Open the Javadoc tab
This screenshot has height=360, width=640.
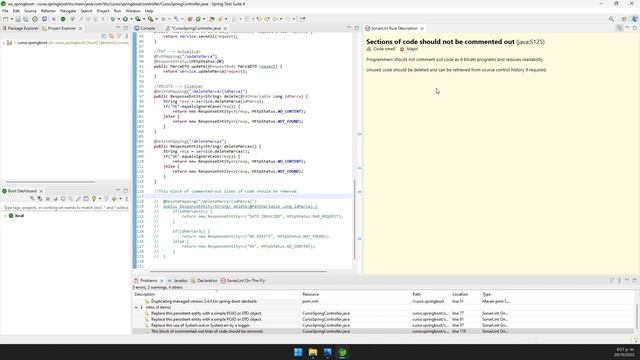point(178,281)
